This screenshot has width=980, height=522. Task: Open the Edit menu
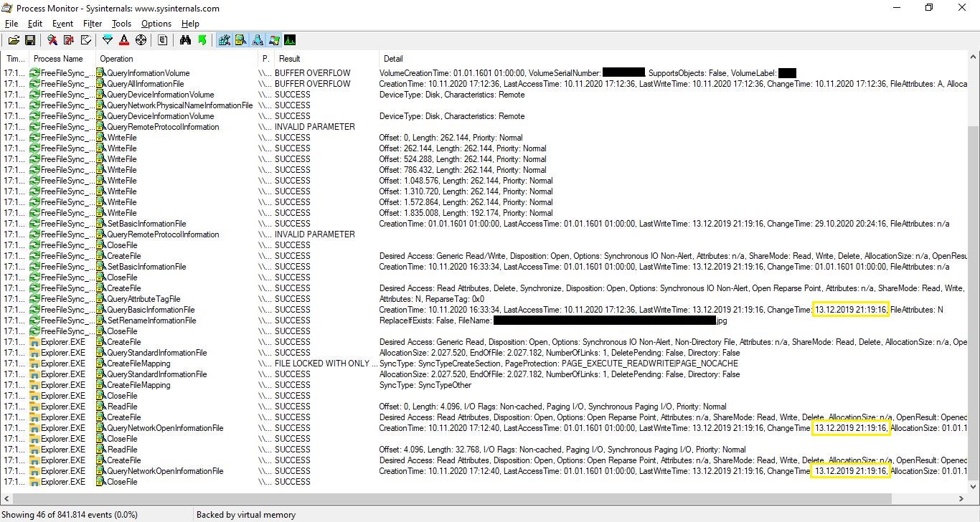tap(35, 24)
